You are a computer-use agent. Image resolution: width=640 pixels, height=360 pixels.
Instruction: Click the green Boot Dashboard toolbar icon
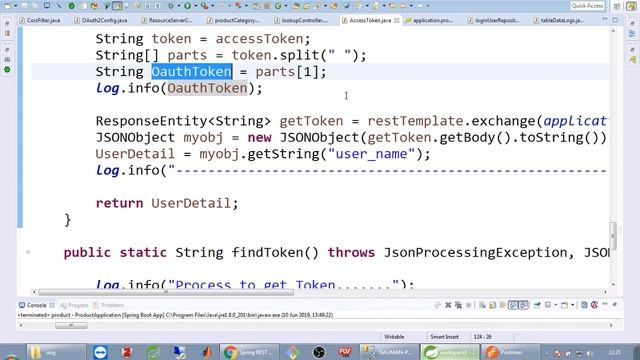71,6
